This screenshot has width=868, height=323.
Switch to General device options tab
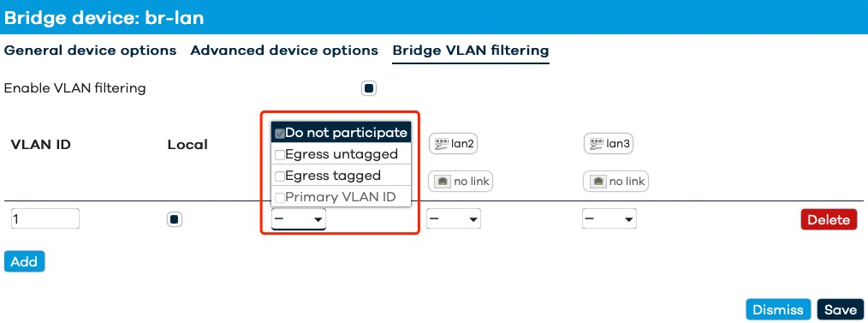tap(90, 51)
